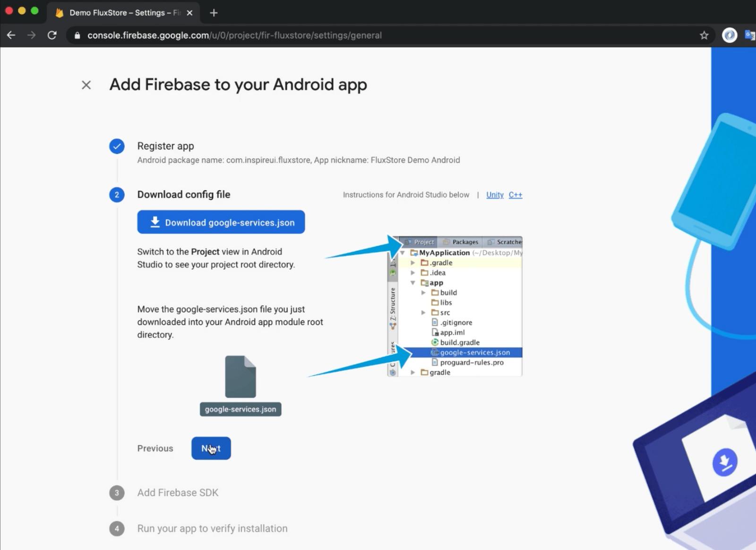Open the browser profile avatar icon
Image resolution: width=756 pixels, height=550 pixels.
[730, 35]
